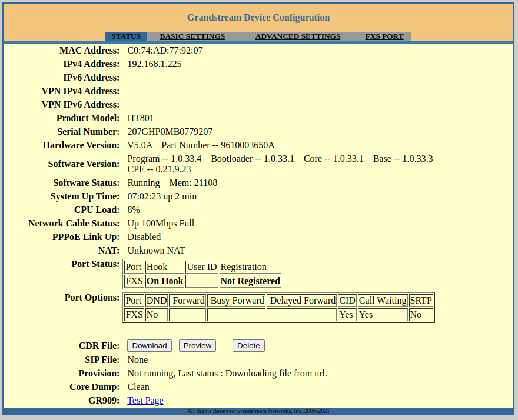
Task: Open the ADVANCED SETTINGS tab
Action: pyautogui.click(x=297, y=36)
